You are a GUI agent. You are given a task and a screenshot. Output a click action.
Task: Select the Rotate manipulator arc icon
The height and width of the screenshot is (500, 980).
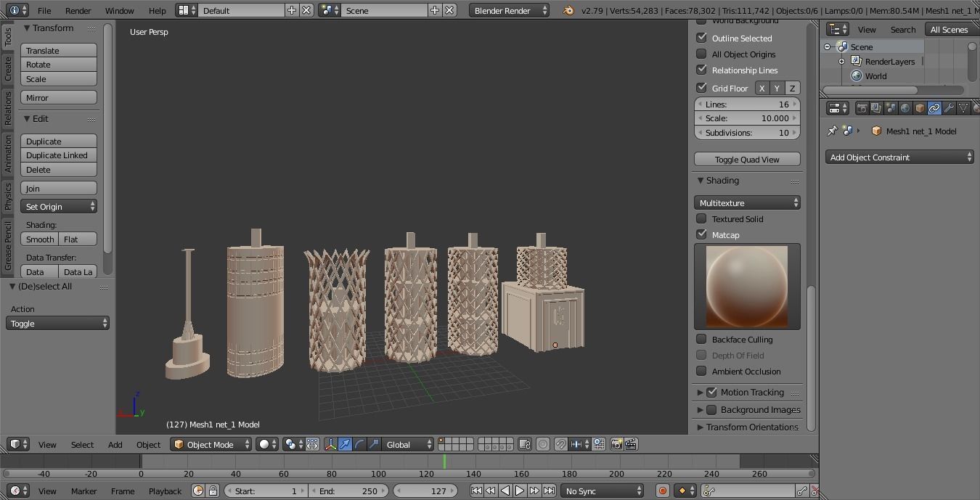tap(359, 444)
